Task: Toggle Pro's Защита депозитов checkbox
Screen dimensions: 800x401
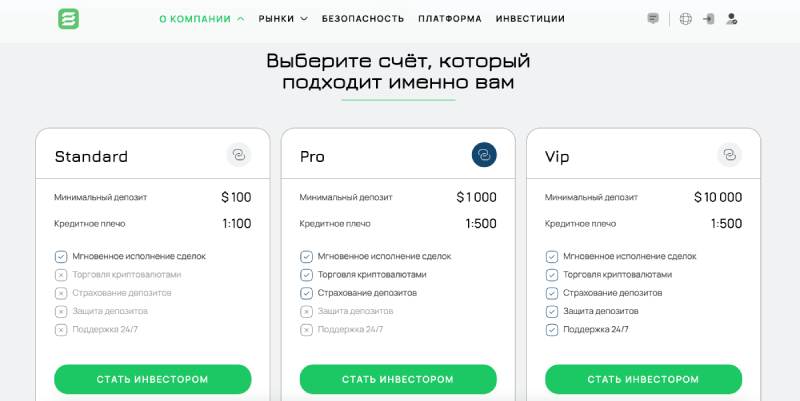Action: (306, 311)
